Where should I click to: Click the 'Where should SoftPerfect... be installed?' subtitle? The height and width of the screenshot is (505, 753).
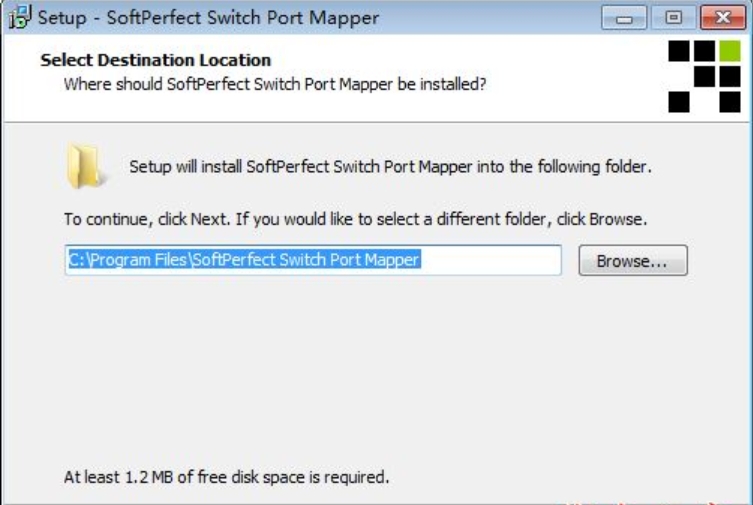click(275, 84)
